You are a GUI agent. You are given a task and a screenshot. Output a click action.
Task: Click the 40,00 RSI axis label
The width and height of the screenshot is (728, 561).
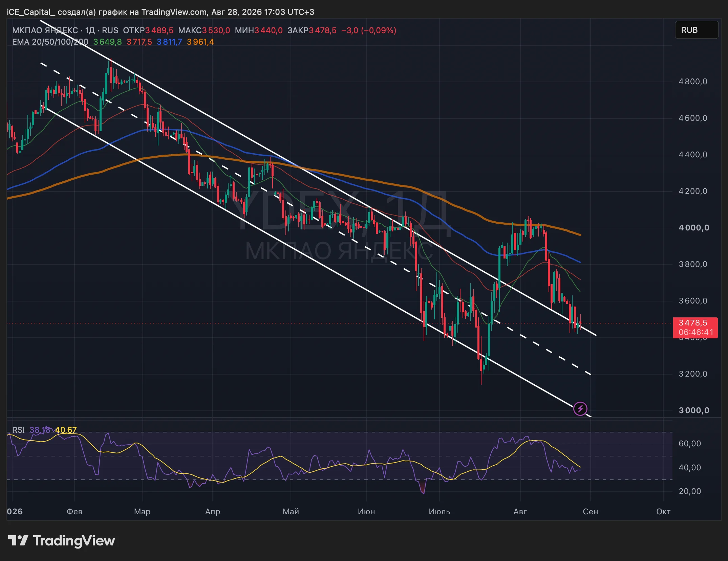tap(690, 468)
